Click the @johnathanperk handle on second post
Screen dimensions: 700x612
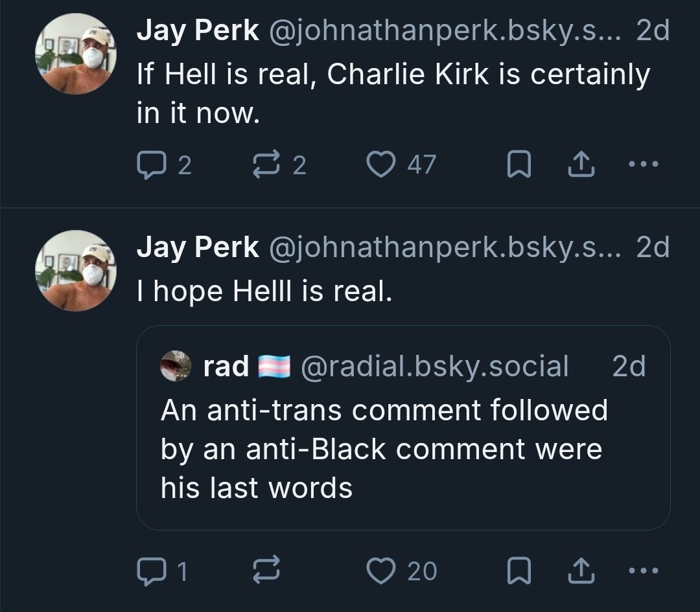[x=444, y=248]
